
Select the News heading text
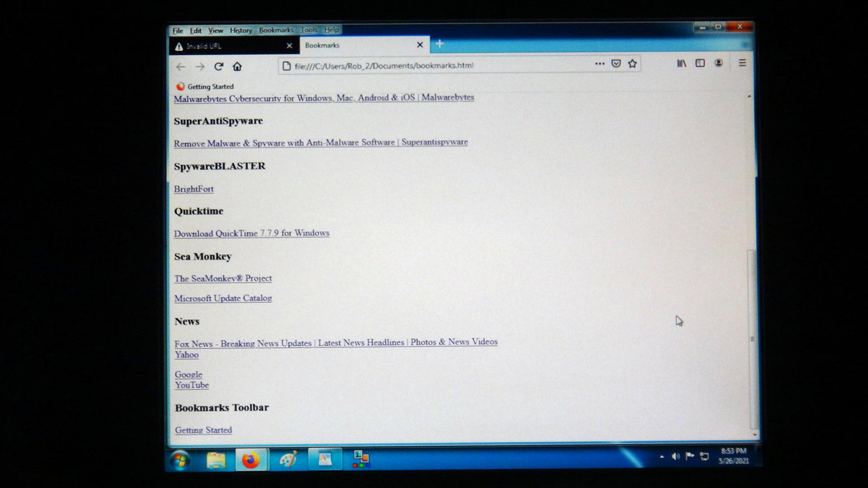point(187,321)
